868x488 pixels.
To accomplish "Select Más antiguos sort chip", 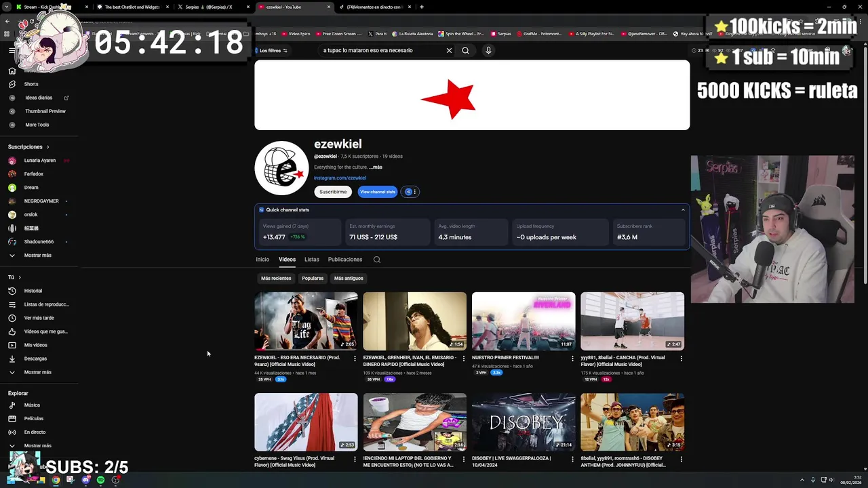I will [x=349, y=279].
